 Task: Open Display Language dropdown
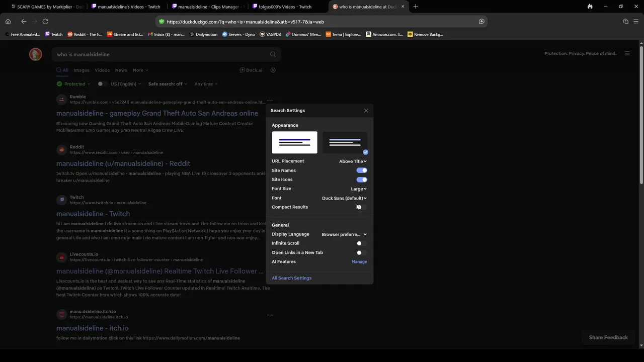pyautogui.click(x=344, y=234)
